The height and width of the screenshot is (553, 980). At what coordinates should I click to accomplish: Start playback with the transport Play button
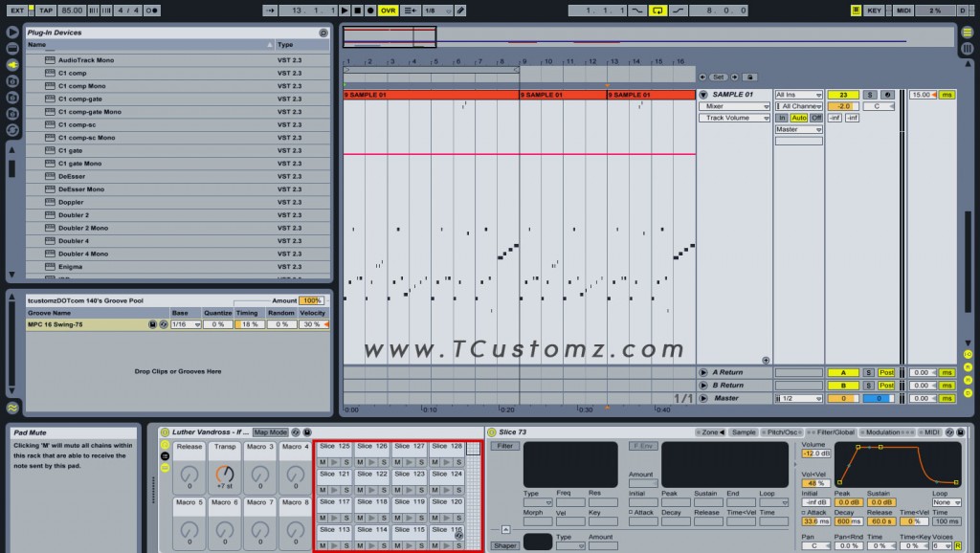[345, 11]
